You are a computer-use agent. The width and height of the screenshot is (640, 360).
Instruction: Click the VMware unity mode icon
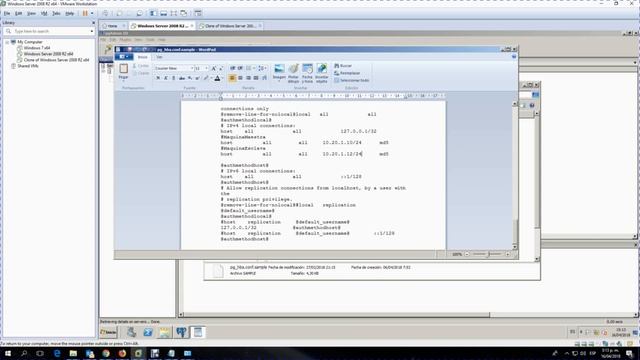[184, 13]
